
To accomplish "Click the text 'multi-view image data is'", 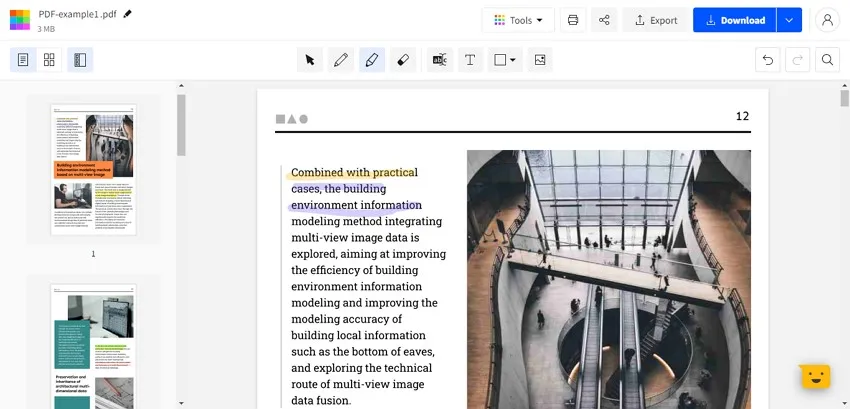I will click(356, 238).
